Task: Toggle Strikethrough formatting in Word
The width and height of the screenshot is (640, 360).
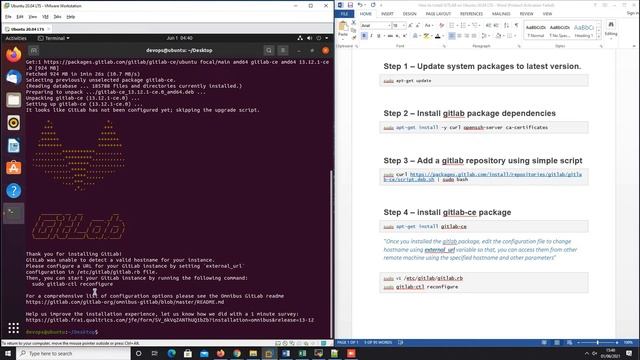Action: [x=390, y=36]
